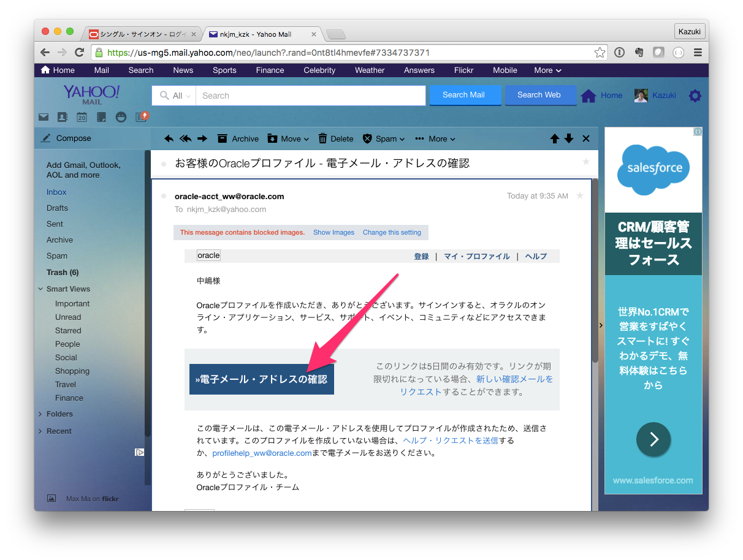Open the Calendar icon showing 20

(82, 116)
